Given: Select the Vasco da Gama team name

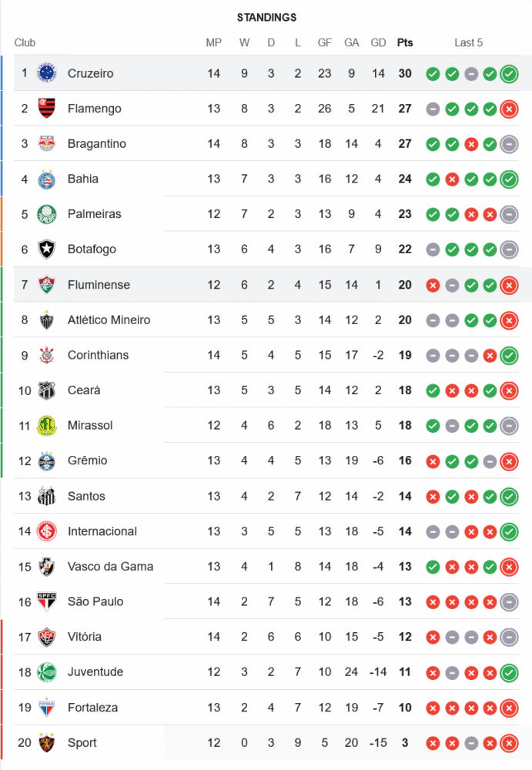Looking at the screenshot, I should (110, 566).
